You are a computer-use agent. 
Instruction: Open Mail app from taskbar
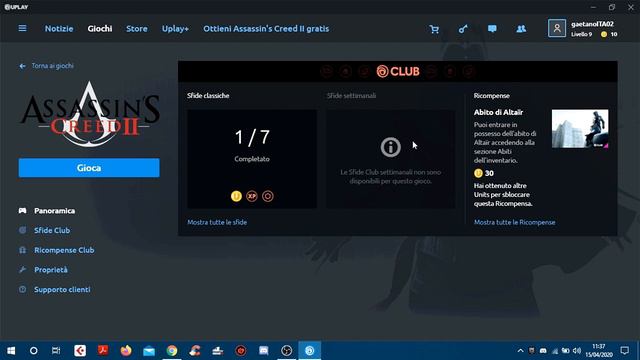click(149, 351)
